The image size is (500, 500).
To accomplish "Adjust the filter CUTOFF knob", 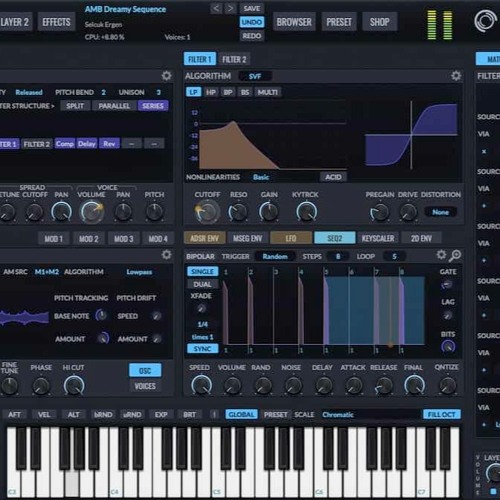I will (207, 212).
